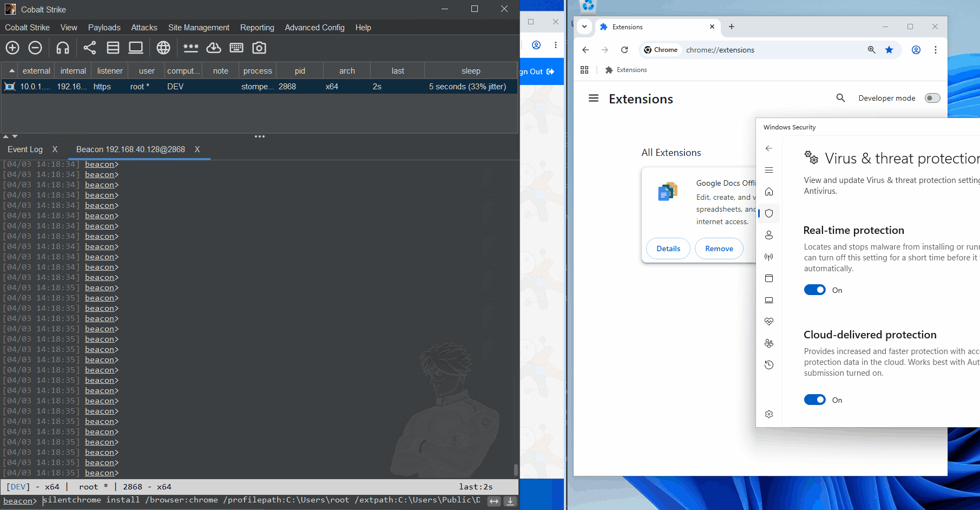Open Chrome three-dot menu
Screen dimensions: 980x510
936,50
